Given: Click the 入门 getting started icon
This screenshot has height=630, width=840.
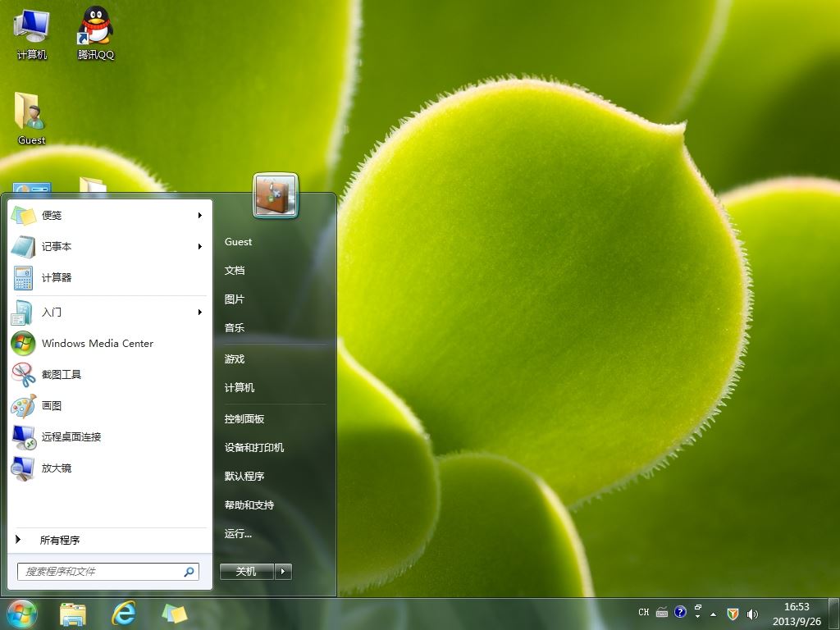Looking at the screenshot, I should click(23, 313).
